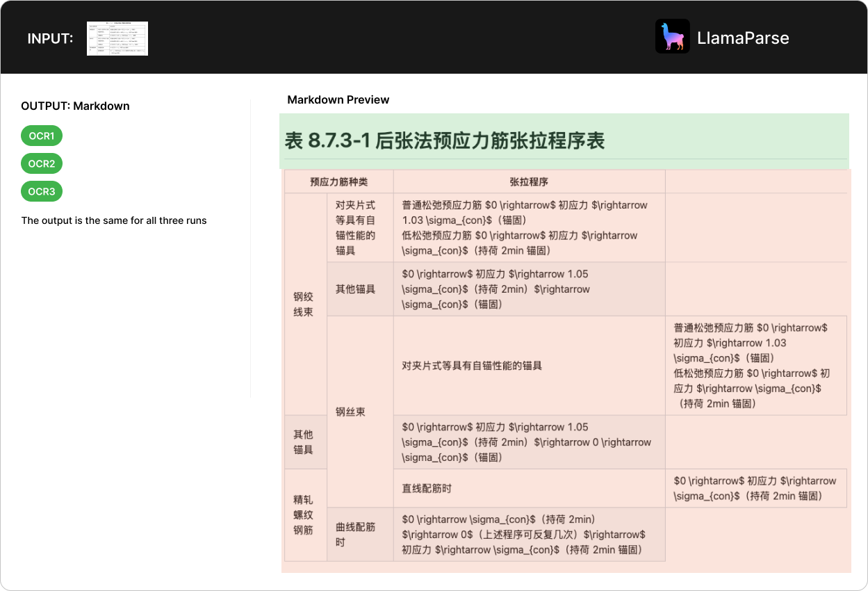Click the 曲线配筋时 cell

[355, 534]
